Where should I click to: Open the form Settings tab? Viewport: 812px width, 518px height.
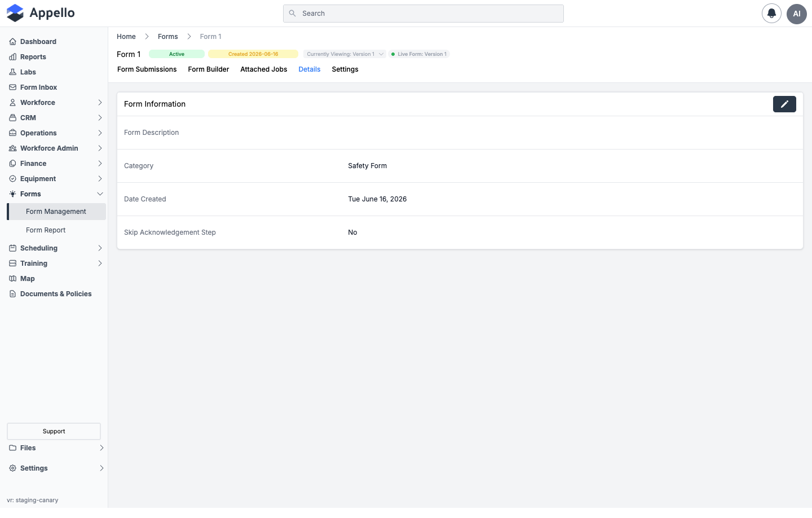pos(345,69)
